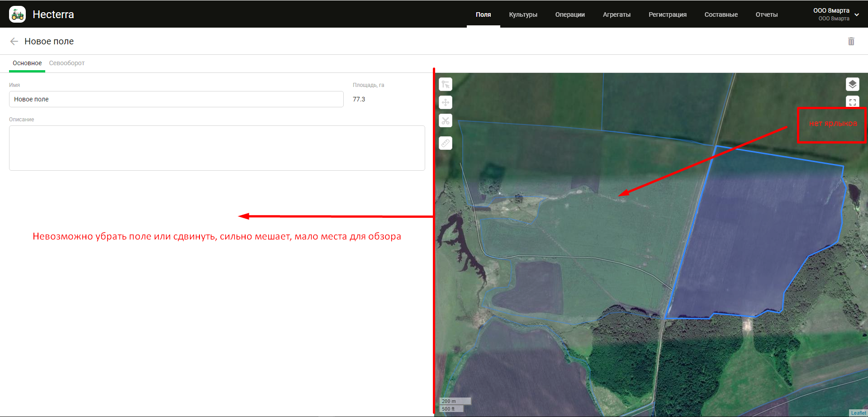Go back using the left arrow
Image resolution: width=868 pixels, height=417 pixels.
14,41
